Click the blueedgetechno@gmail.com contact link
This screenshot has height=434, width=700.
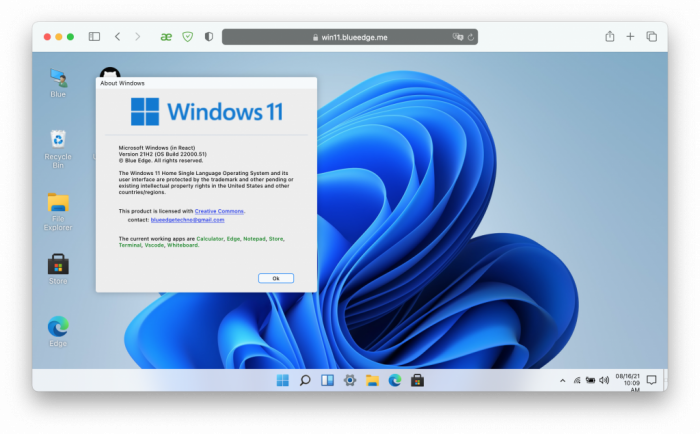(x=188, y=220)
